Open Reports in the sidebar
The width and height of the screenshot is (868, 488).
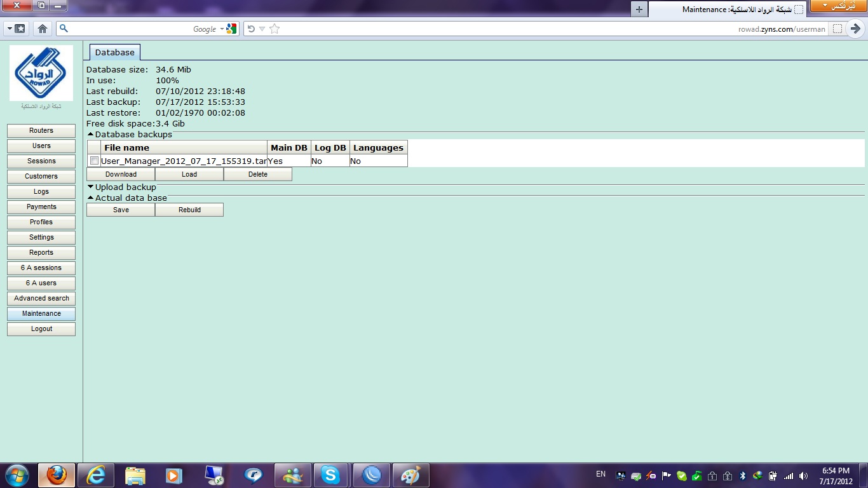pos(41,253)
